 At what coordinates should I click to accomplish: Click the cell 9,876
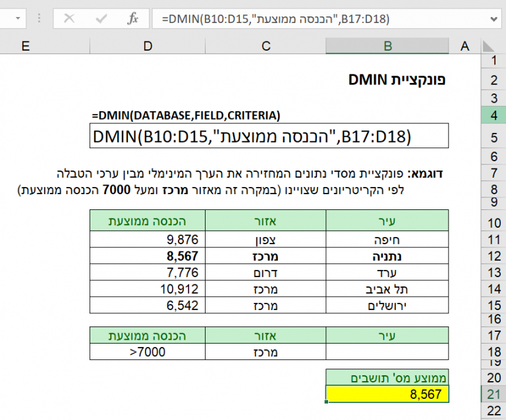[148, 240]
